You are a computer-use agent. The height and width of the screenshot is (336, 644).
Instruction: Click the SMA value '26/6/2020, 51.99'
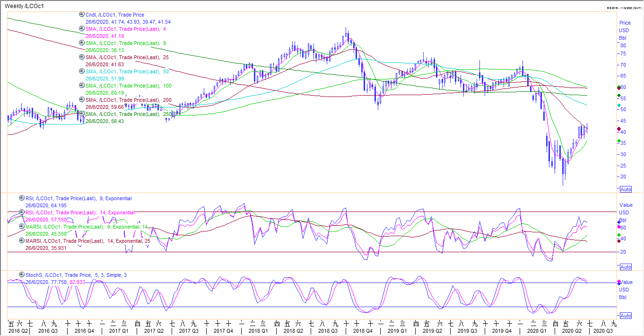(x=105, y=79)
